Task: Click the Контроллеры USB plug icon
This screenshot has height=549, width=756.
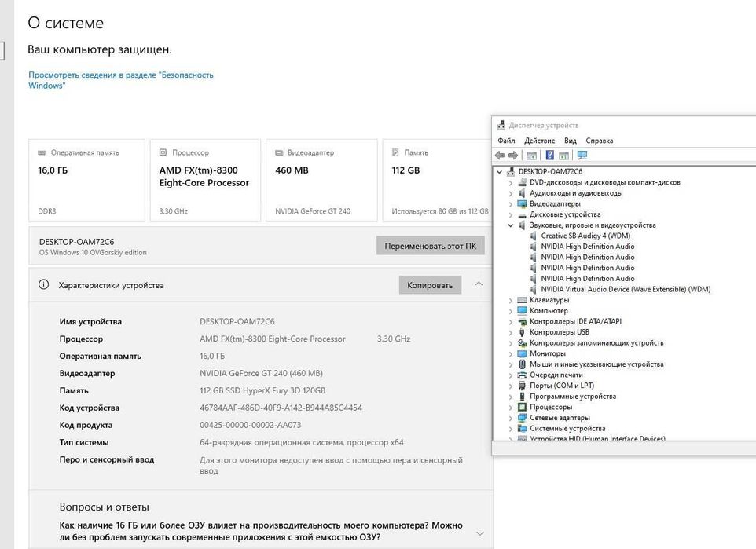Action: coord(522,332)
